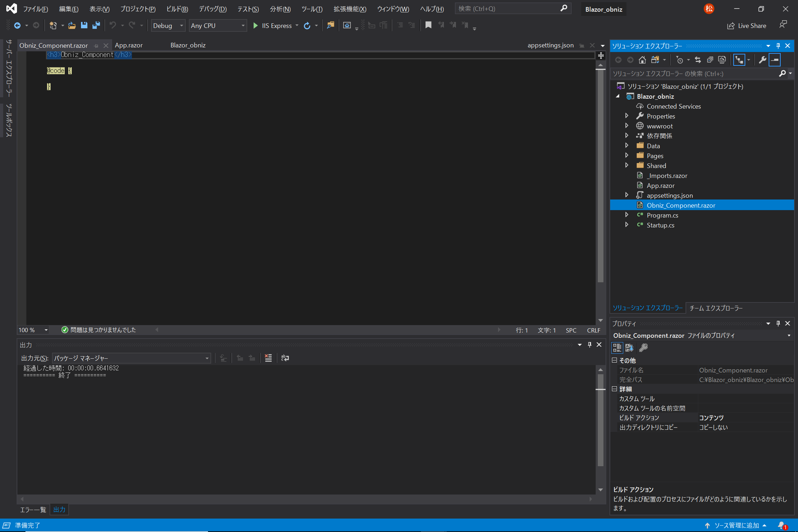The height and width of the screenshot is (532, 798).
Task: Click Home icon in Solution Explorer
Action: (642, 60)
